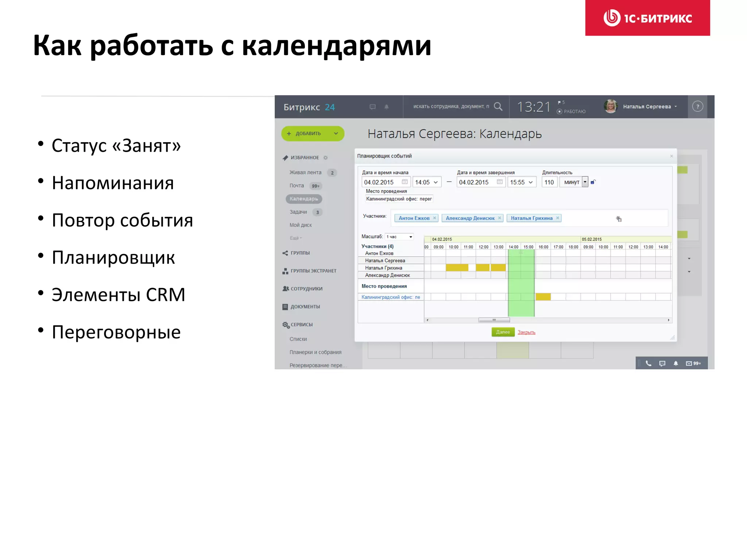This screenshot has height=560, width=747.
Task: Open the Сотрудники section
Action: [302, 288]
